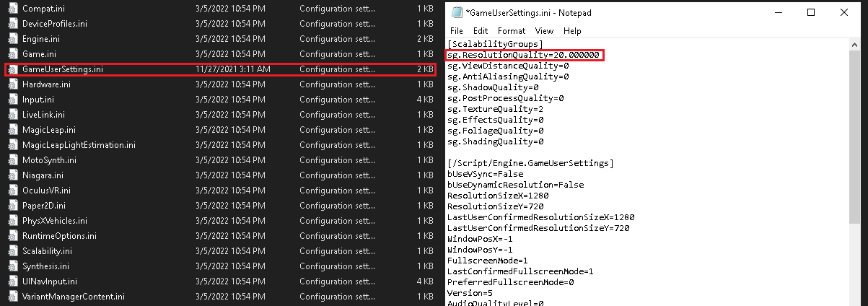Open the View menu in Notepad
The height and width of the screenshot is (306, 868).
[x=544, y=31]
